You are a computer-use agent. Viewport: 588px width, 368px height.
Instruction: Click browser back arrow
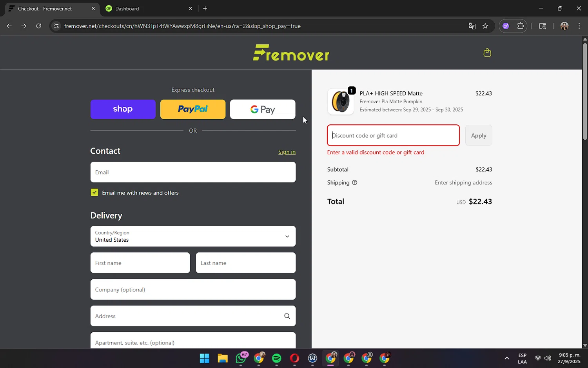(9, 26)
